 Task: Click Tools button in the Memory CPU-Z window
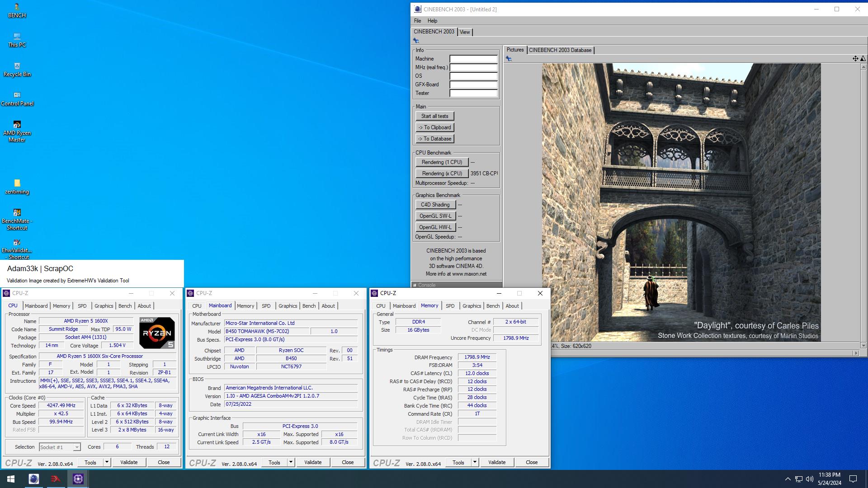pyautogui.click(x=458, y=462)
